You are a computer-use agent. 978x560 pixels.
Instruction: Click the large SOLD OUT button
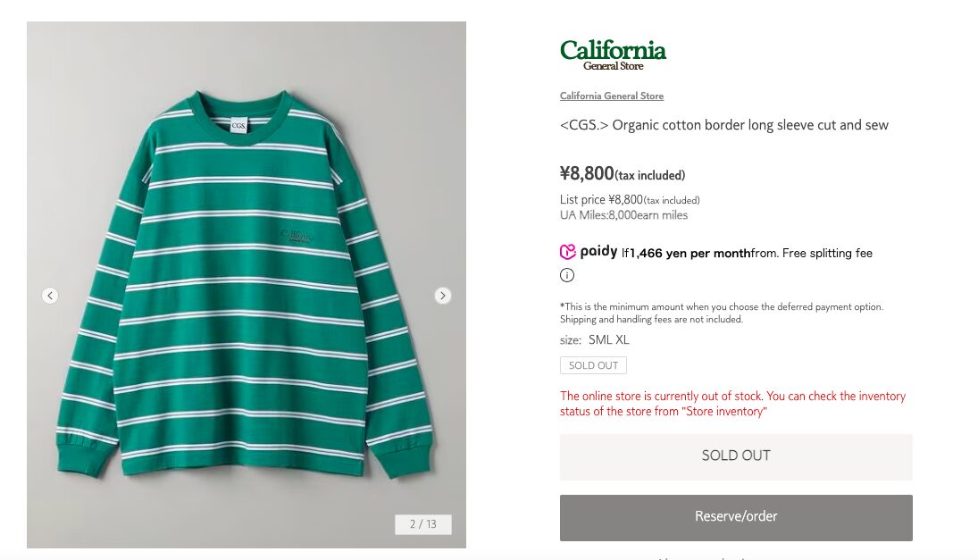736,456
